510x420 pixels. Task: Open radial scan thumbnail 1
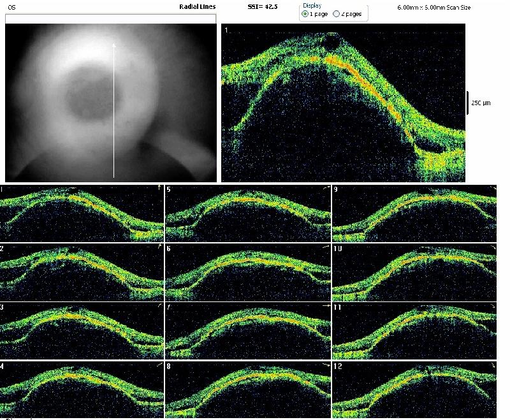[82, 213]
